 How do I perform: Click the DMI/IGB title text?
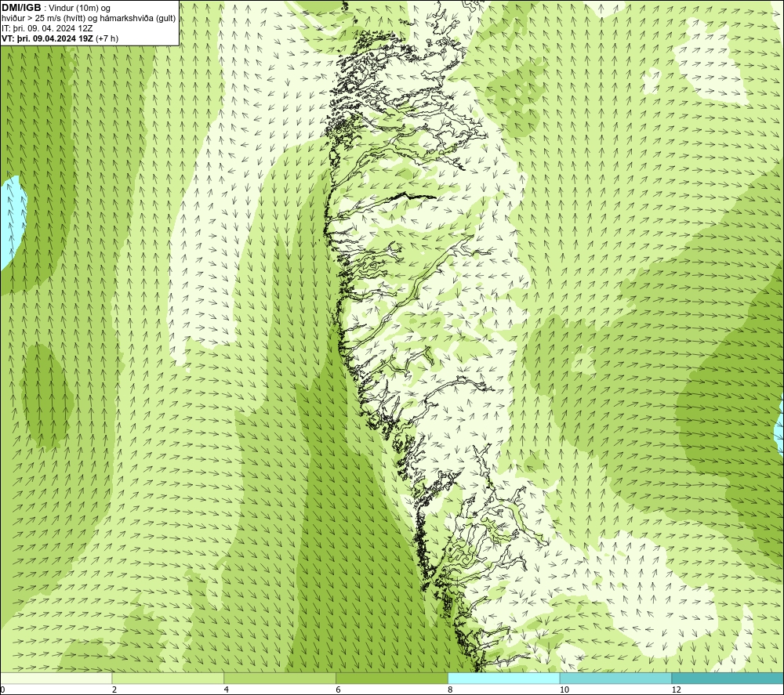(x=21, y=8)
